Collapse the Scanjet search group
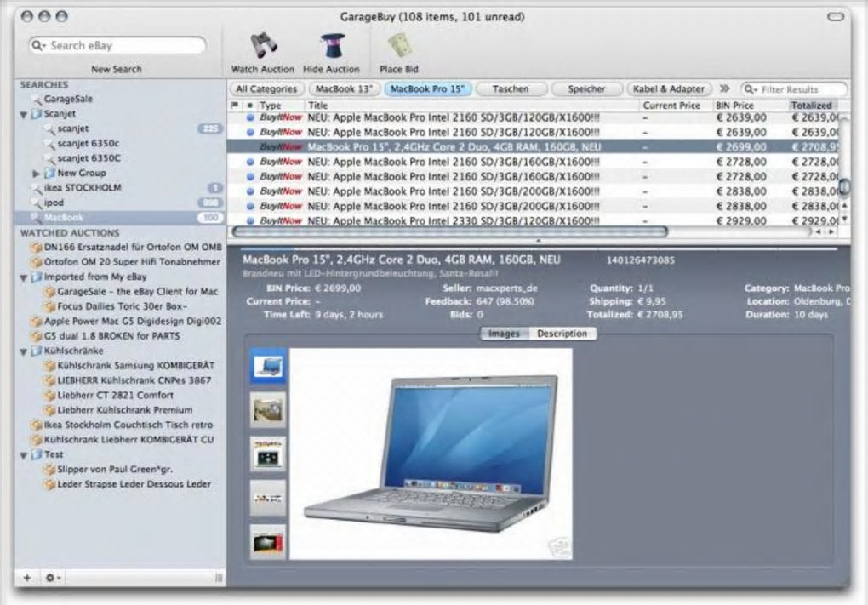 pyautogui.click(x=24, y=115)
